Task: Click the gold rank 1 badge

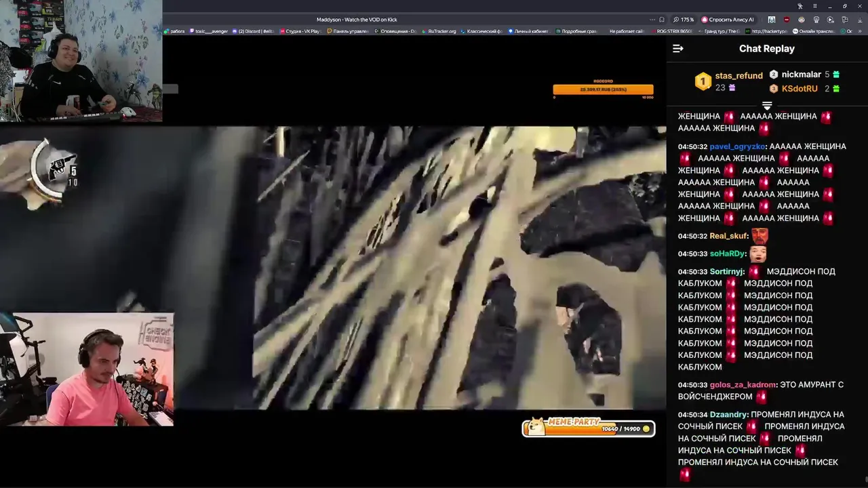Action: click(x=703, y=82)
